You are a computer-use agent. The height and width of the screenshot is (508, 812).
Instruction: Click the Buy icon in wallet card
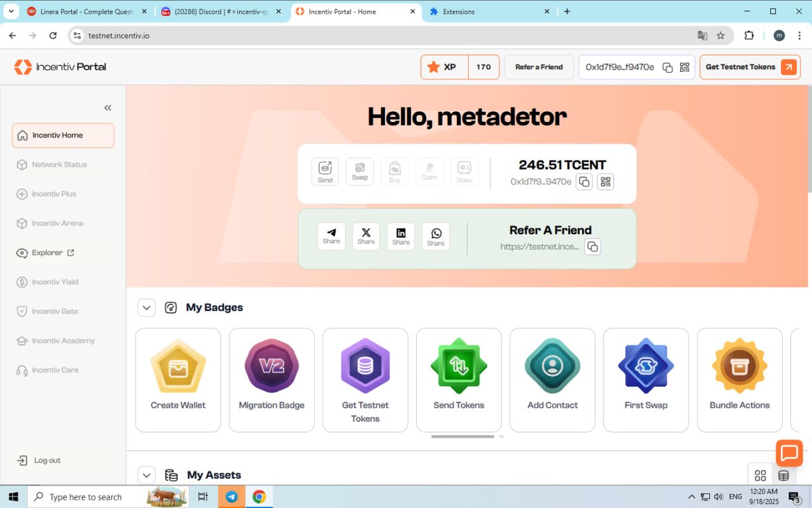(394, 171)
